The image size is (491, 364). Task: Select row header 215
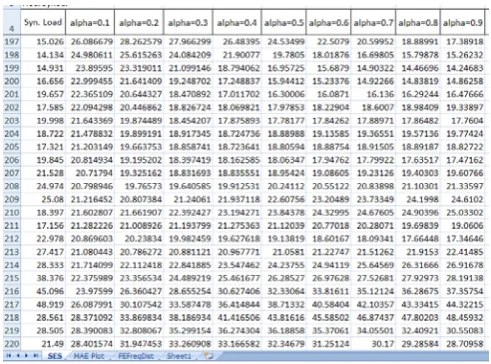[12, 278]
